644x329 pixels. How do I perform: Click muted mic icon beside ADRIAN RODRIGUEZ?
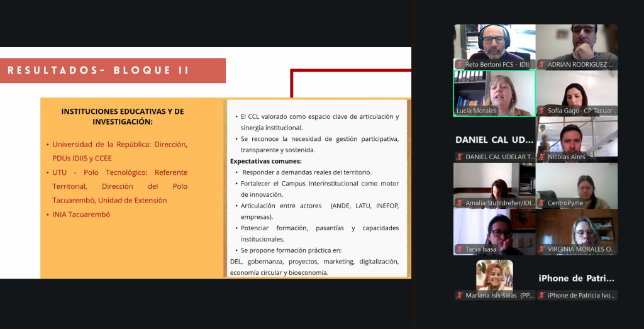point(541,65)
